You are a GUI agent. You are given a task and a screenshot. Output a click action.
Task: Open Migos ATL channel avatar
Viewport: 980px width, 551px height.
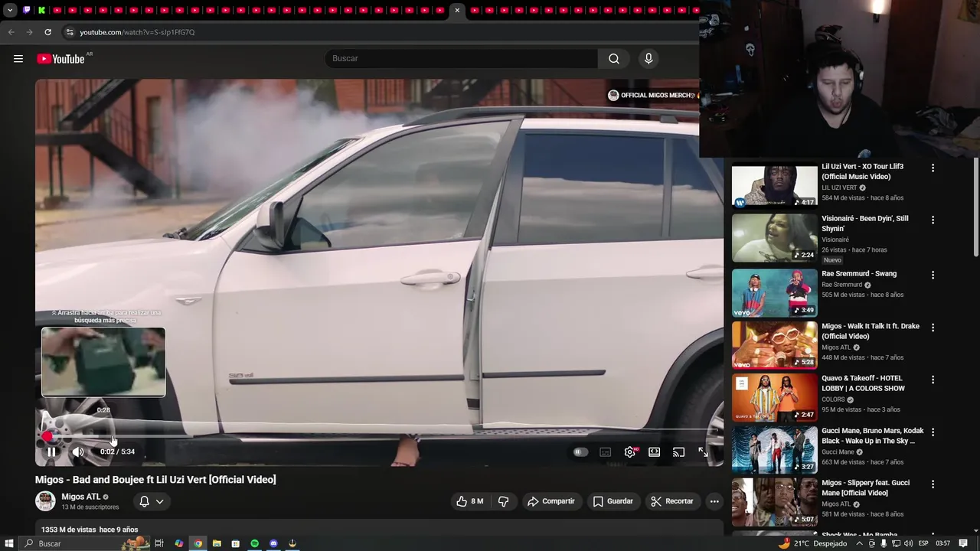45,501
